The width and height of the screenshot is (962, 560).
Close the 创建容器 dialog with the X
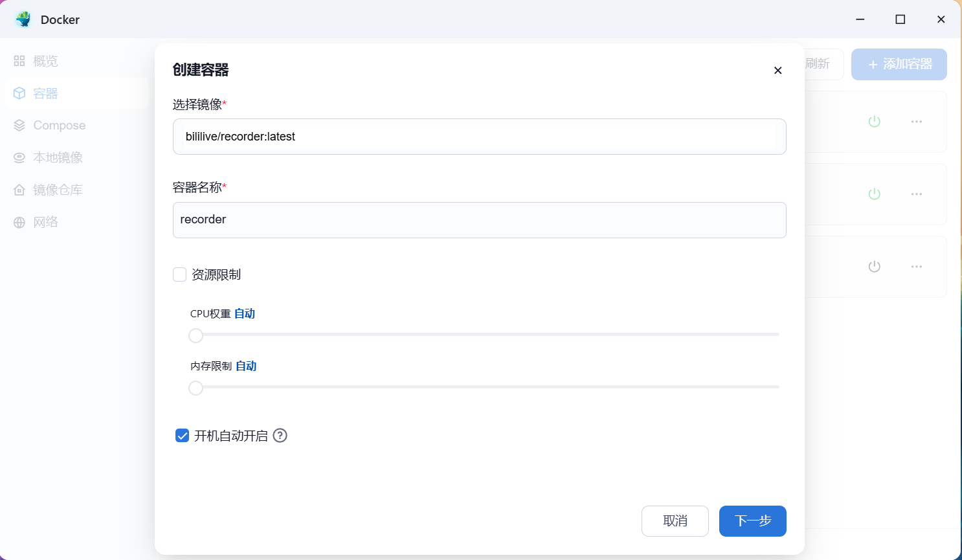[778, 71]
